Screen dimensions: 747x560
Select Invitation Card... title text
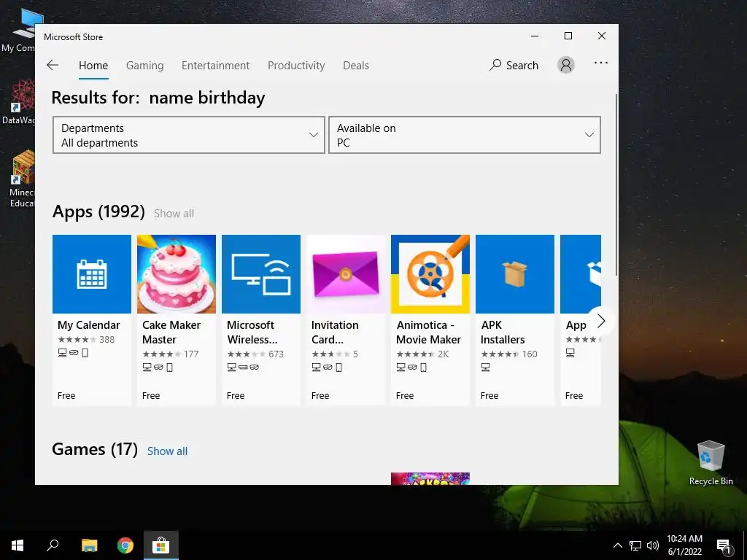[x=335, y=332]
